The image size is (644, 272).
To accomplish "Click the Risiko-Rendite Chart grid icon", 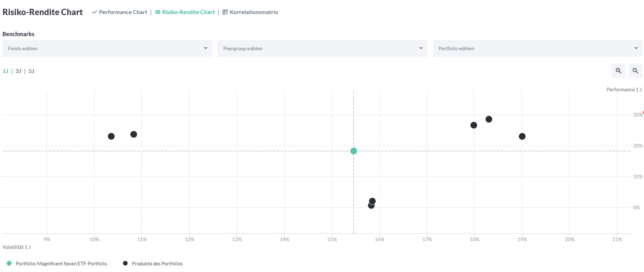I will click(x=158, y=12).
